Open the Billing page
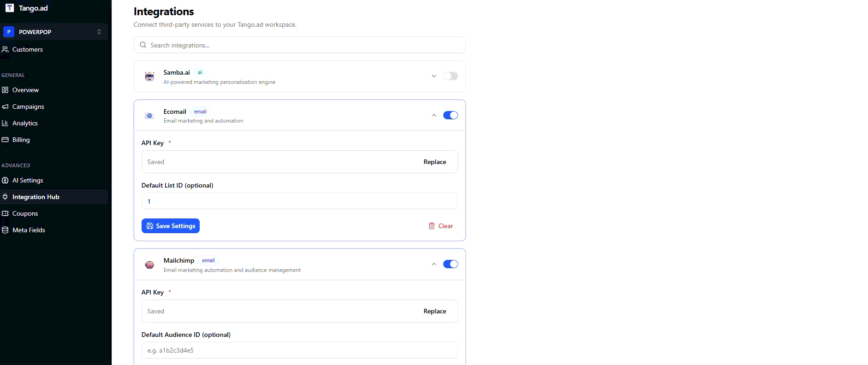 tap(54, 140)
